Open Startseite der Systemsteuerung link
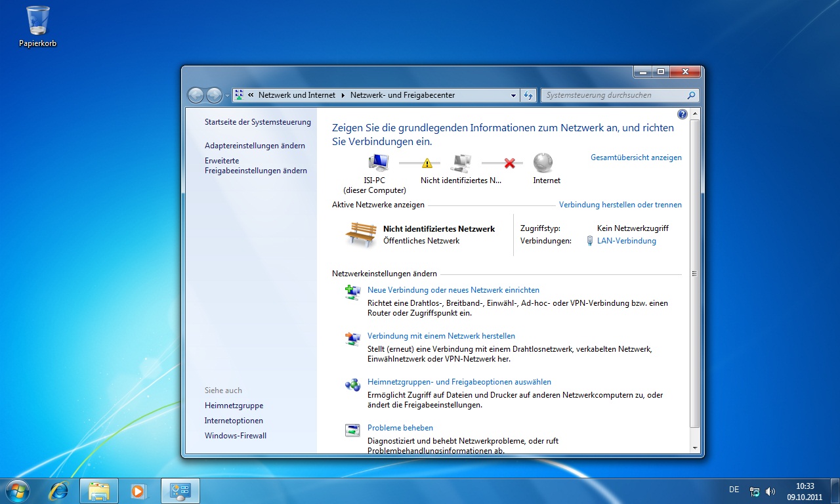The image size is (840, 504). (258, 122)
